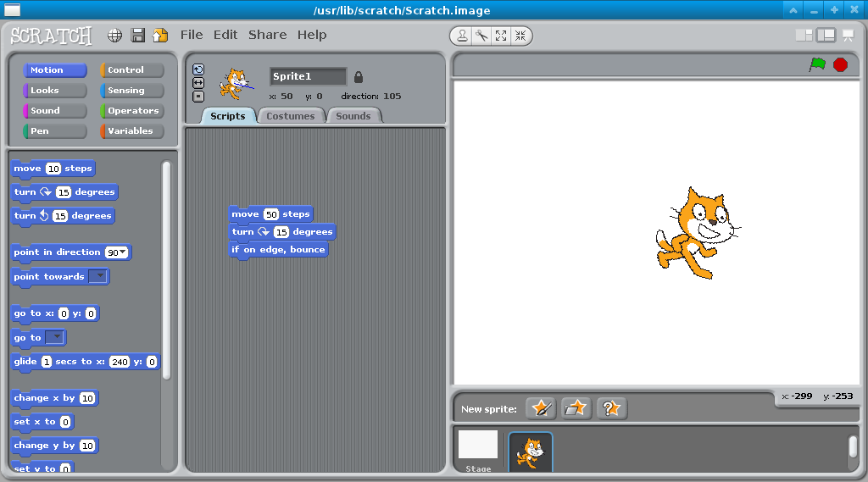Open the window menu icon in title bar
This screenshot has width=868, height=482.
[x=12, y=10]
